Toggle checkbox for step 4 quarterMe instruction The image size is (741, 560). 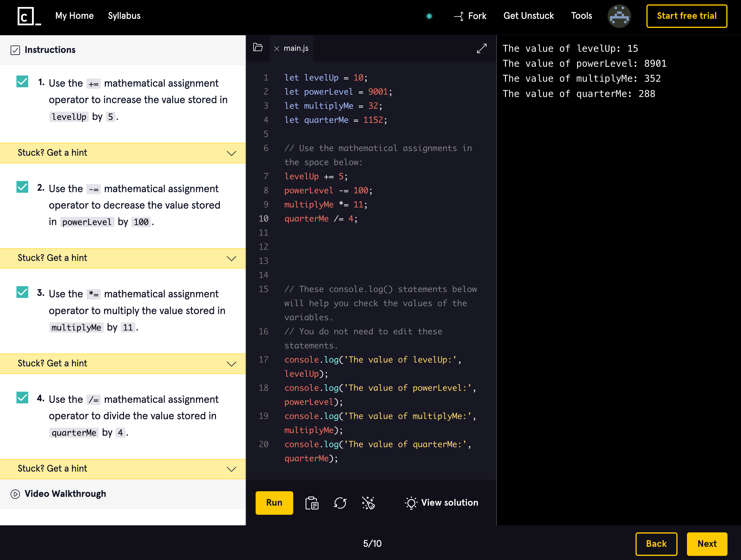click(22, 398)
